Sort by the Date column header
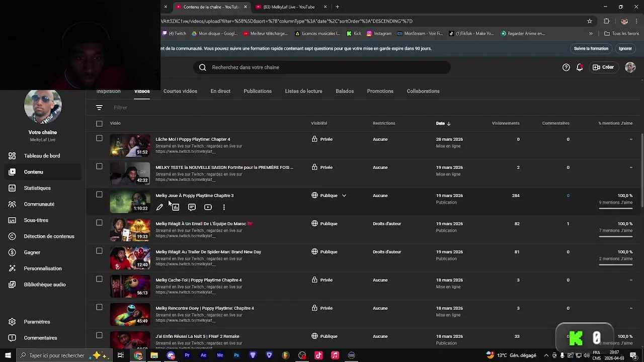This screenshot has width=644, height=362. click(443, 123)
